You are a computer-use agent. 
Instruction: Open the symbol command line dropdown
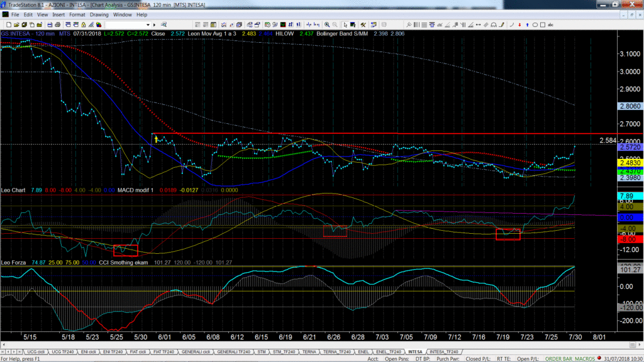[x=148, y=25]
